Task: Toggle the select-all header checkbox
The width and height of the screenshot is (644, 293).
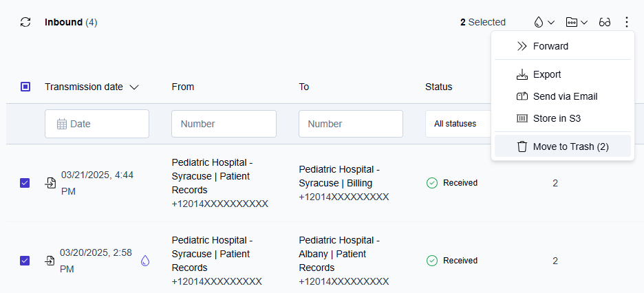Action: (25, 87)
